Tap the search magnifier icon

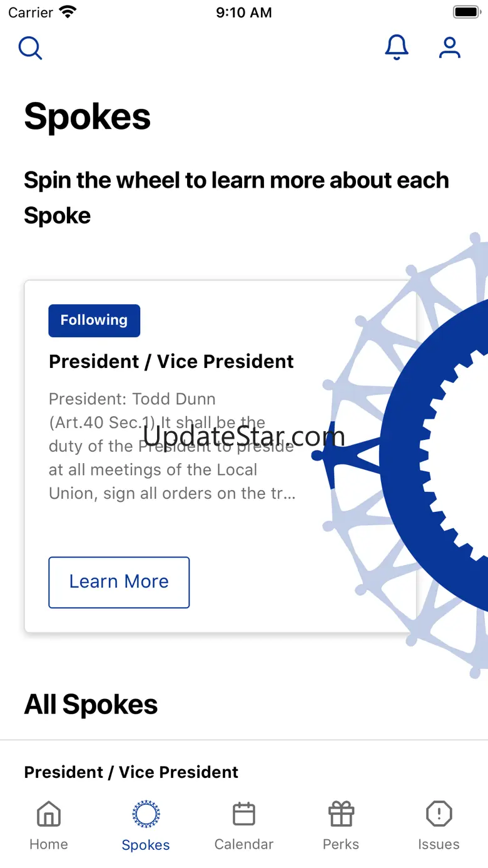pos(30,48)
